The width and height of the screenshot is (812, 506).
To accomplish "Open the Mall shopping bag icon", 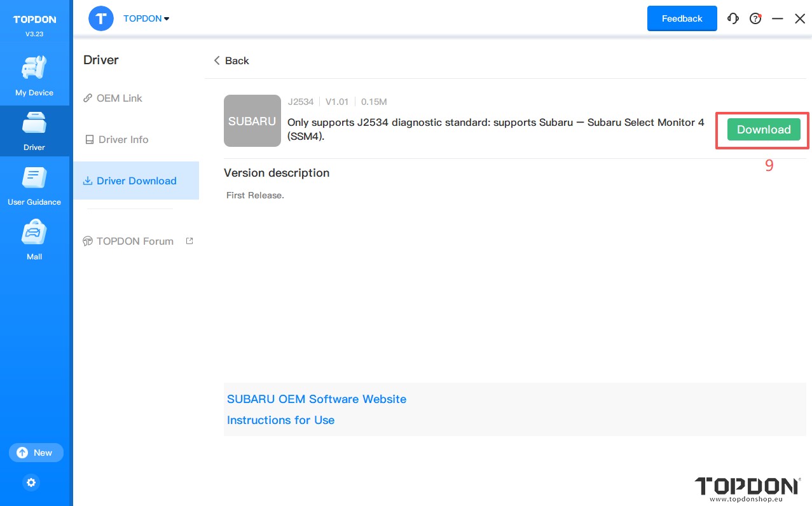I will tap(34, 232).
